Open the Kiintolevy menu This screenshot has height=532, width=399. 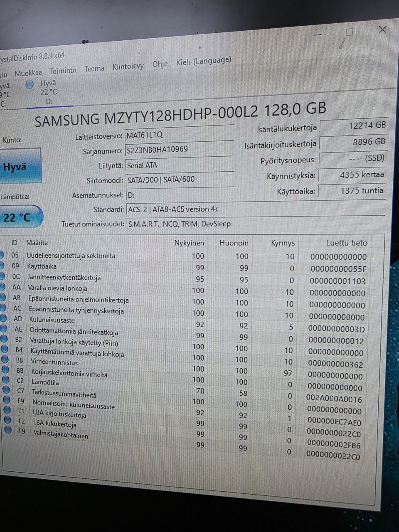[128, 66]
